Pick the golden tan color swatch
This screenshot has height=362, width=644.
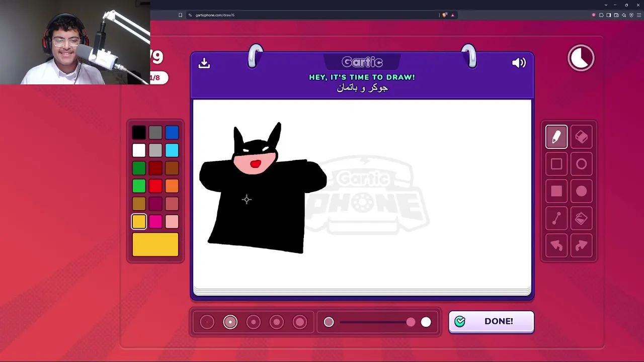click(139, 204)
